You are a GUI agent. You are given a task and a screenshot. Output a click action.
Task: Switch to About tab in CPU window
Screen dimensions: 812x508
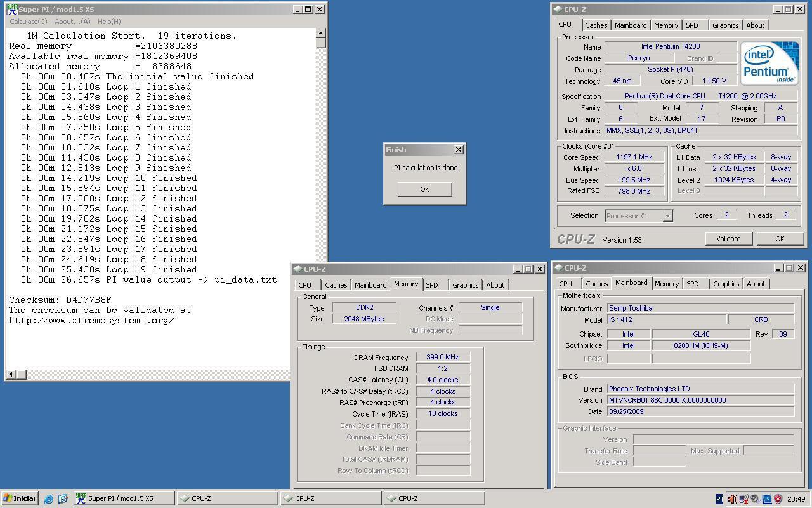[x=755, y=25]
